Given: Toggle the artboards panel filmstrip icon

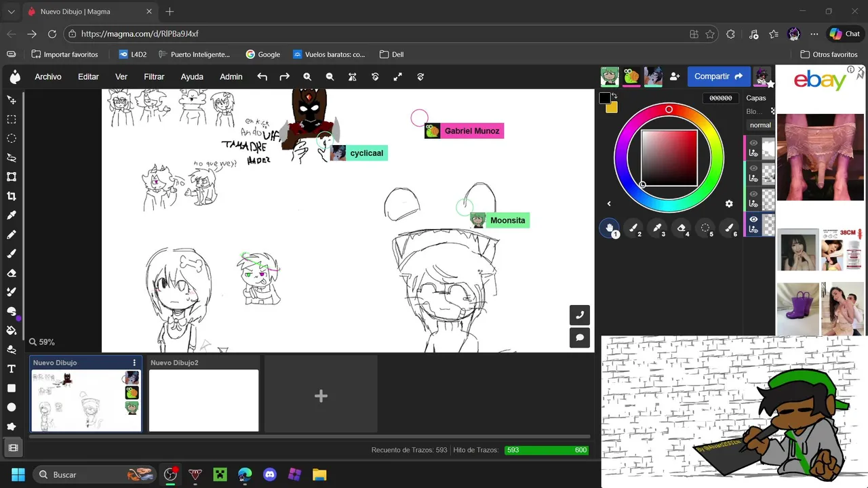Looking at the screenshot, I should pyautogui.click(x=12, y=448).
